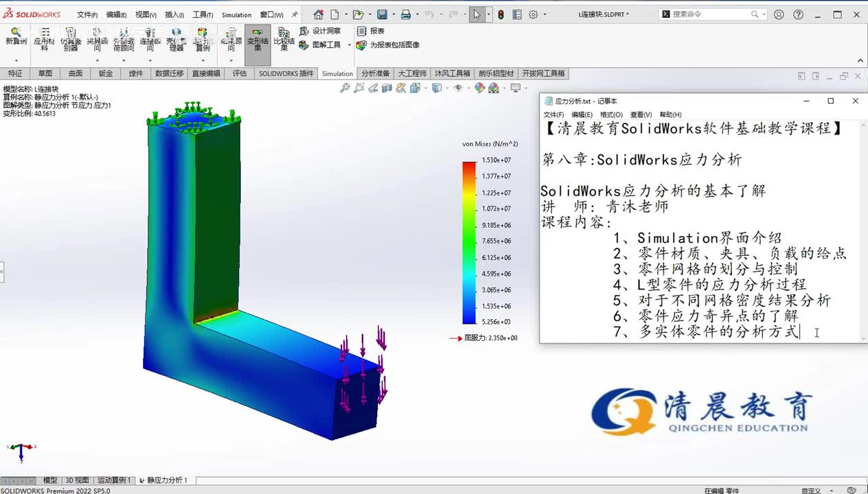Click Plot Tools (图解工具) button
This screenshot has width=868, height=494.
pyautogui.click(x=320, y=45)
